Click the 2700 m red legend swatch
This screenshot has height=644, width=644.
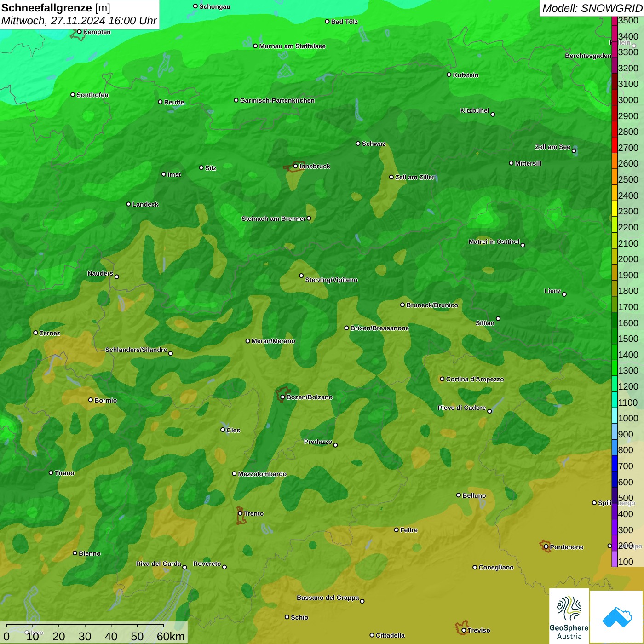pos(614,144)
